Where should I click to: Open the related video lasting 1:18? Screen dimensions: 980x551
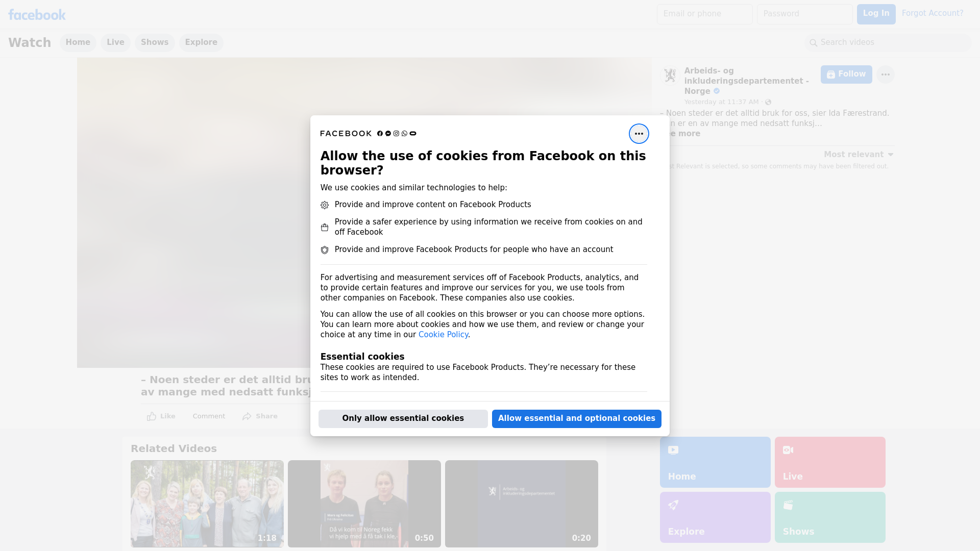click(x=207, y=504)
